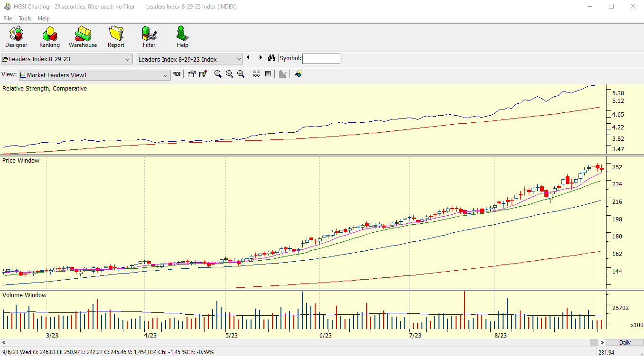Click the Symbol input field
The width and height of the screenshot is (644, 356).
click(x=321, y=59)
